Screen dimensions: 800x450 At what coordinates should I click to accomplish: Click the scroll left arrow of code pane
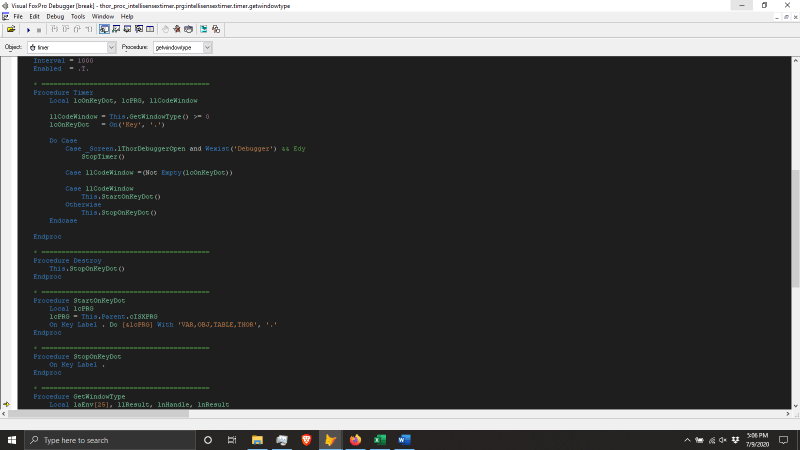[4, 414]
